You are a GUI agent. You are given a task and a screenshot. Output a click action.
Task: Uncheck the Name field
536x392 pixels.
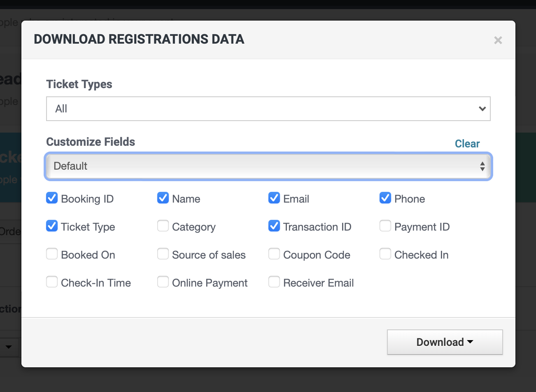(x=163, y=198)
